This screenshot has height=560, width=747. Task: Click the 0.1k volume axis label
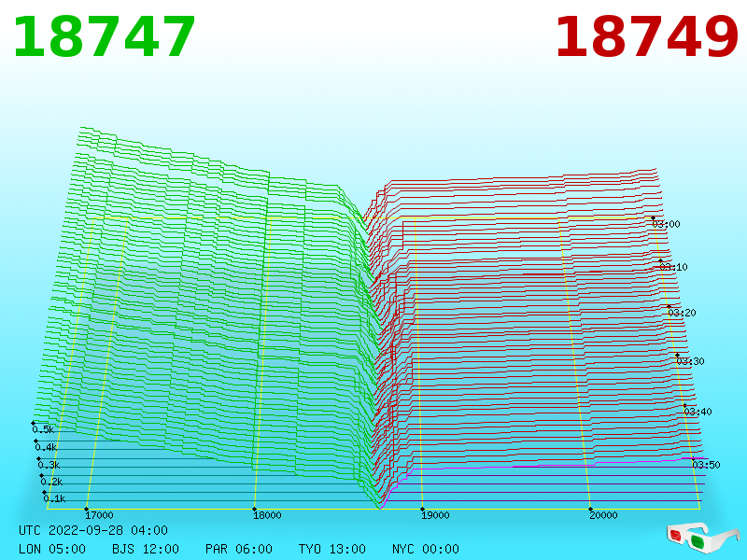(55, 499)
